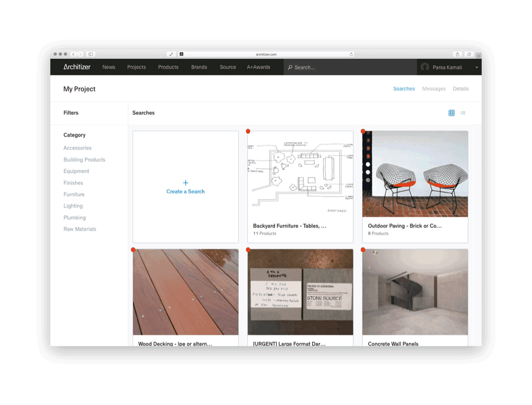The image size is (532, 405).
Task: Add a new browser tab
Action: [479, 56]
